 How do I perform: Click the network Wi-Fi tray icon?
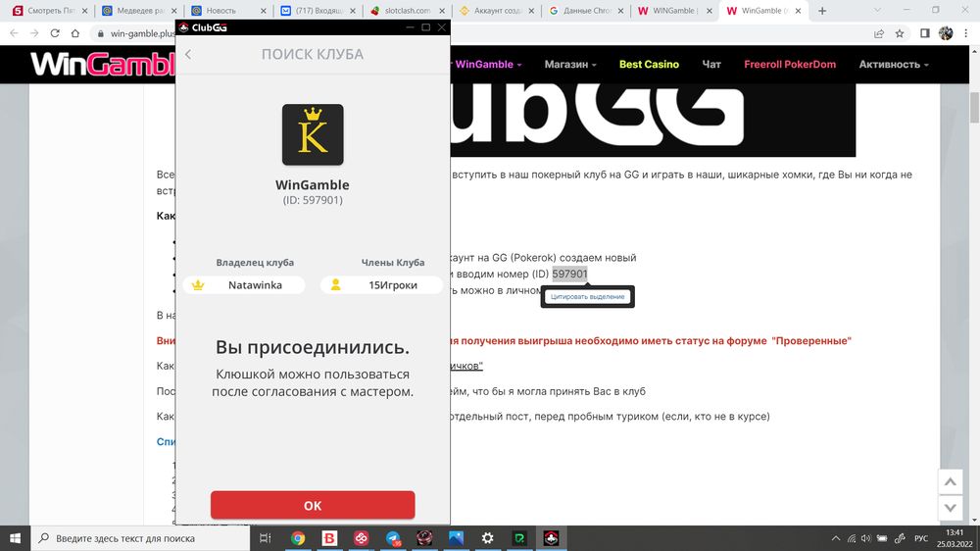pyautogui.click(x=852, y=538)
